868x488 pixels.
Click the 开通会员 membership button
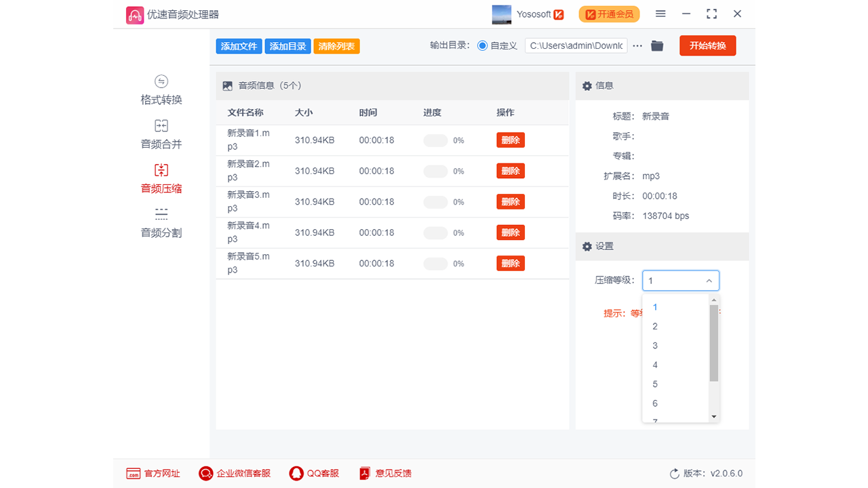pos(608,14)
